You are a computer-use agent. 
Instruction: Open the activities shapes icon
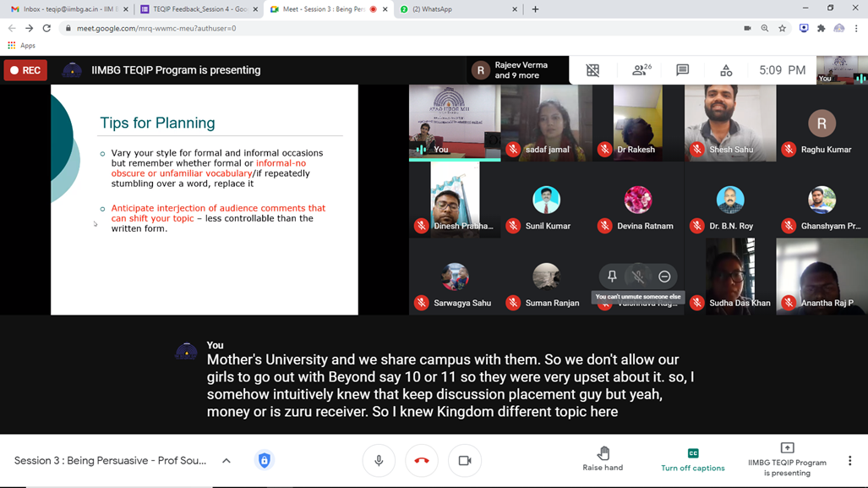click(725, 70)
